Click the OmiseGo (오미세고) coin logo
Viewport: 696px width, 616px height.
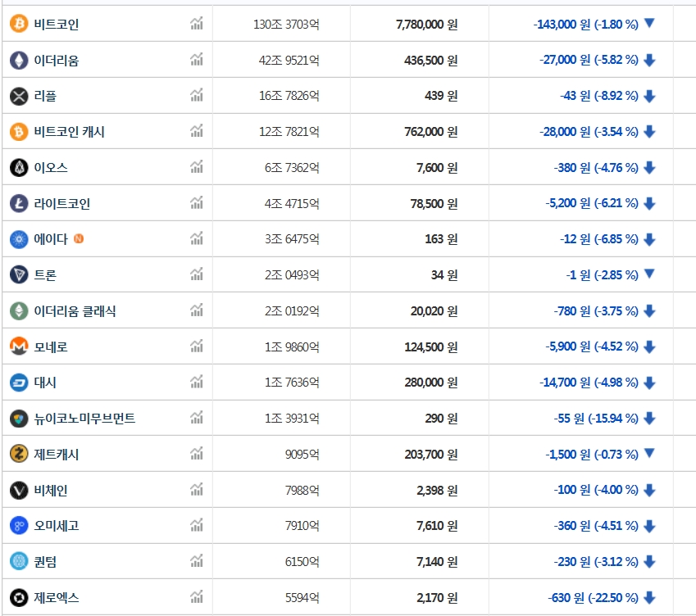tap(19, 526)
